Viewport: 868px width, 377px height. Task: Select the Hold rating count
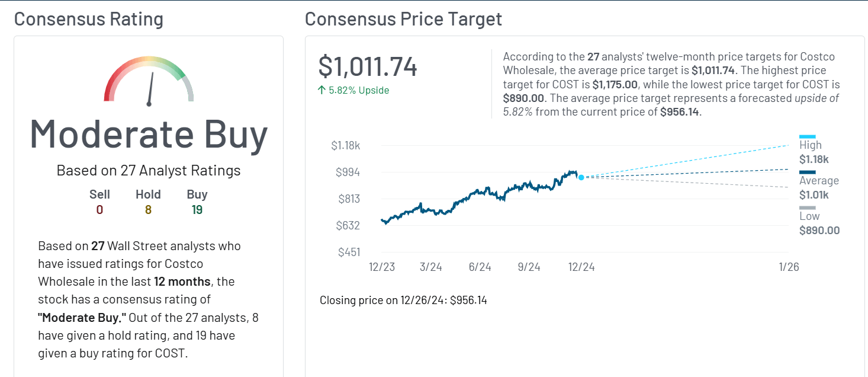point(148,209)
